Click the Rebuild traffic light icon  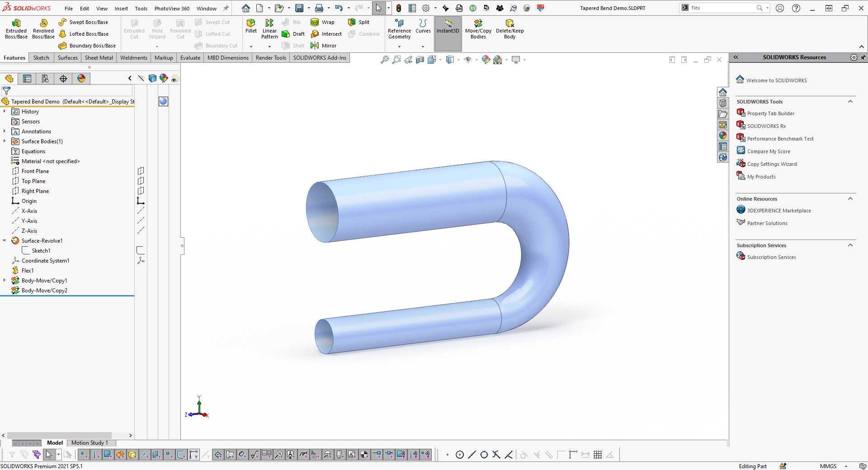coord(399,8)
